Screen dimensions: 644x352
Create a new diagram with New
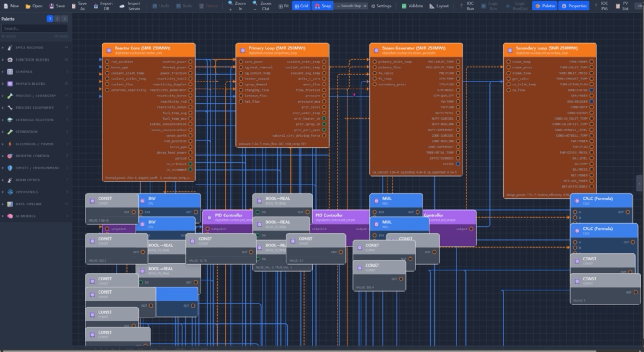click(x=11, y=6)
